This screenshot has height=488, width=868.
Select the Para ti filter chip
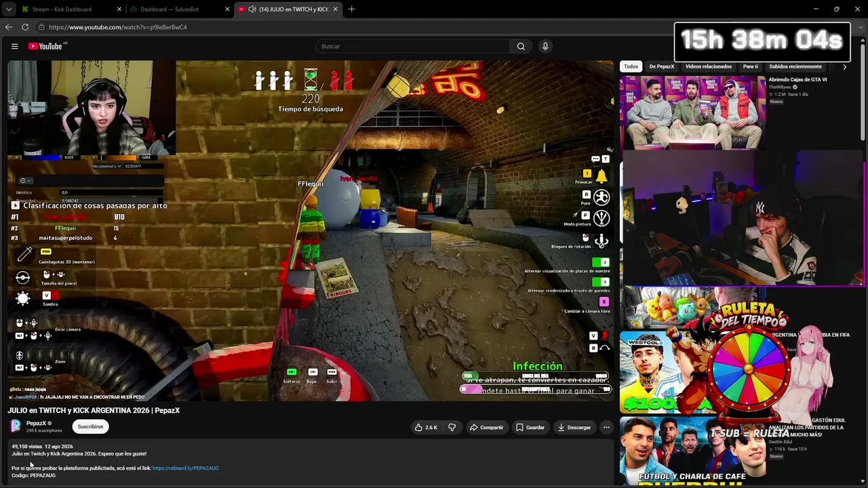[751, 66]
